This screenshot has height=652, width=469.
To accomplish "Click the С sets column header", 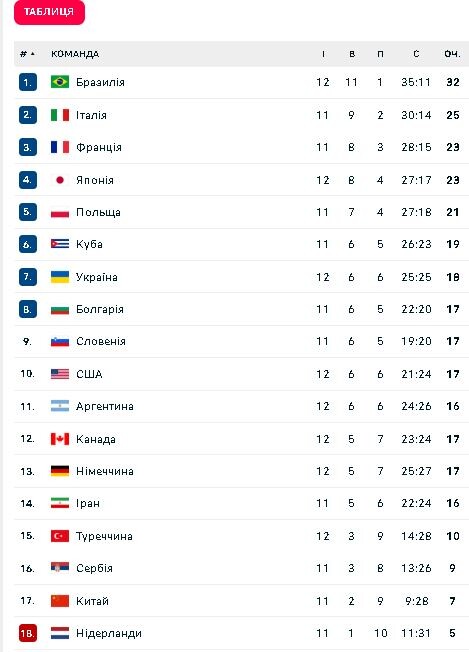I will tap(416, 54).
